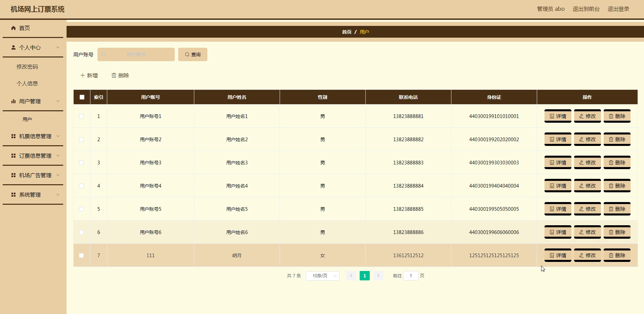Viewport: 644px width, 314px height.
Task: Check the box for row 用户账号2
Action: click(81, 140)
